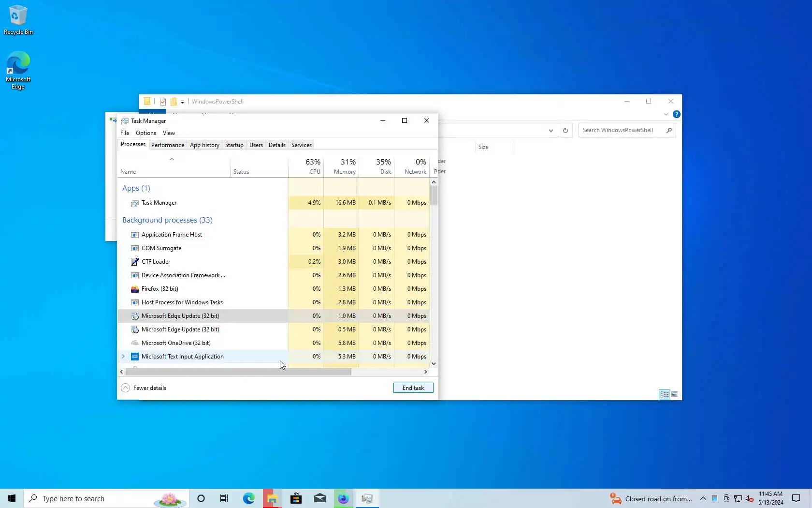Click the File Explorer icon on the taskbar
Screen dimensions: 812x508
pyautogui.click(x=272, y=498)
